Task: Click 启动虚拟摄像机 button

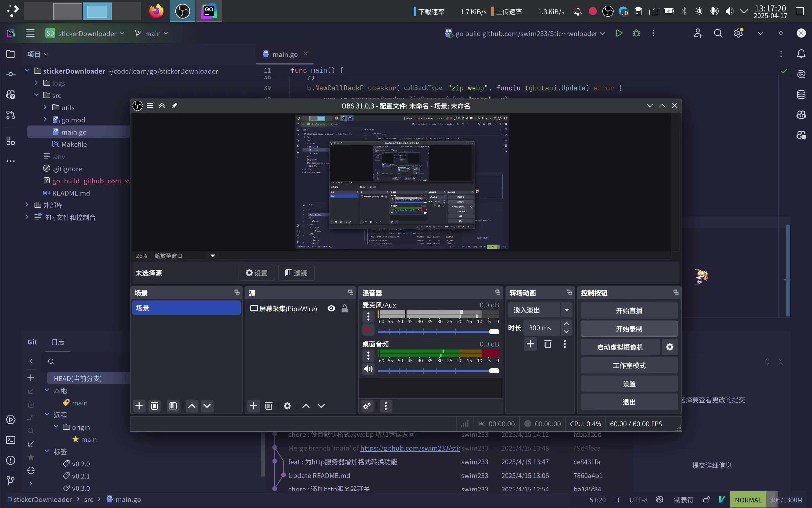Action: point(620,347)
